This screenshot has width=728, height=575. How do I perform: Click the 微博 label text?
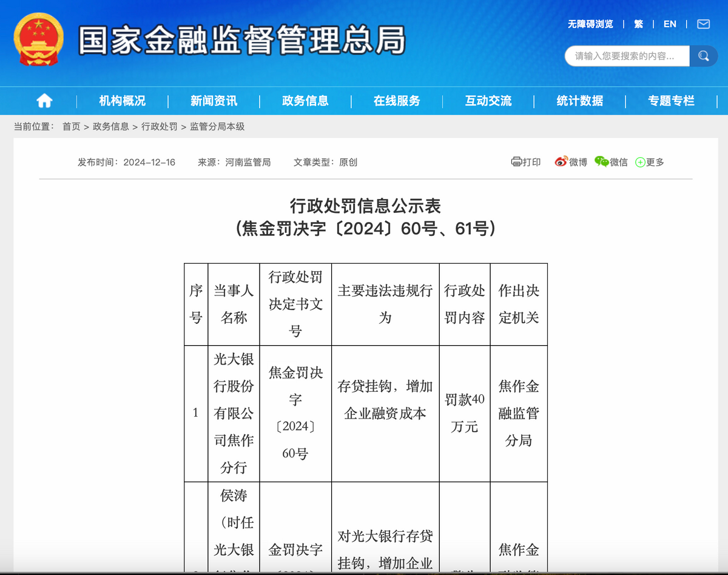pos(578,163)
